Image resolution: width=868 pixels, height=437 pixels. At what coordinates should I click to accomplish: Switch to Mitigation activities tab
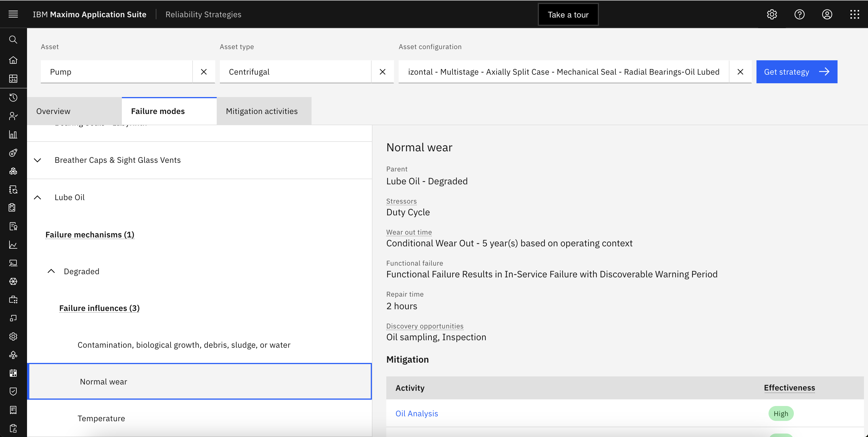click(x=262, y=111)
